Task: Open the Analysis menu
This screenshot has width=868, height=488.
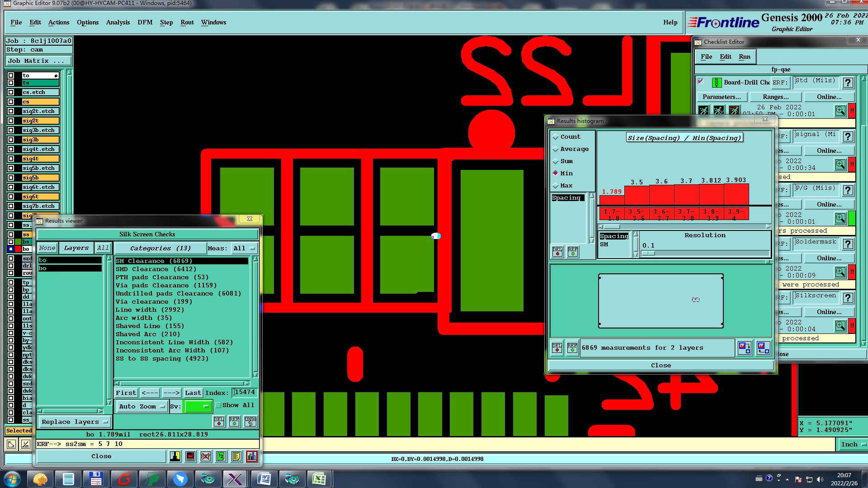Action: (x=118, y=22)
